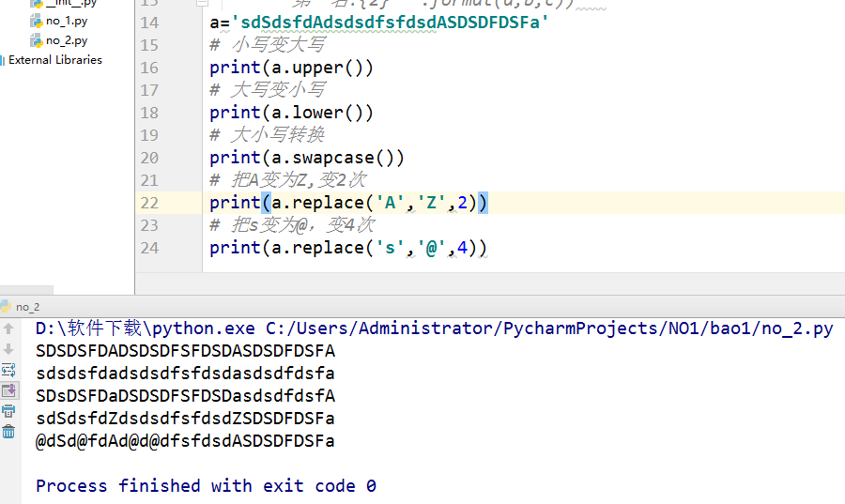Click line number 22 in the gutter
Screen dimensions: 845x504
click(x=149, y=203)
